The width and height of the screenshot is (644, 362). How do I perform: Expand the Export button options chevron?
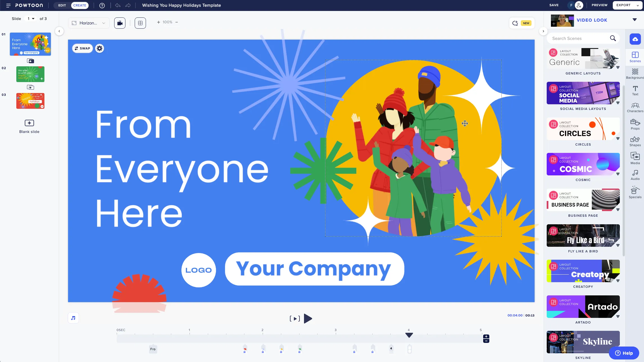(x=637, y=5)
